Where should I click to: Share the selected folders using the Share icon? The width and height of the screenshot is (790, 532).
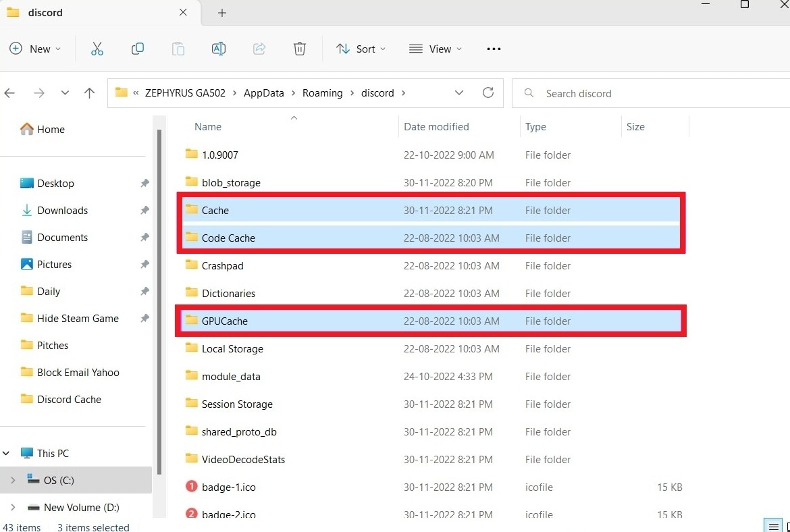pos(259,48)
